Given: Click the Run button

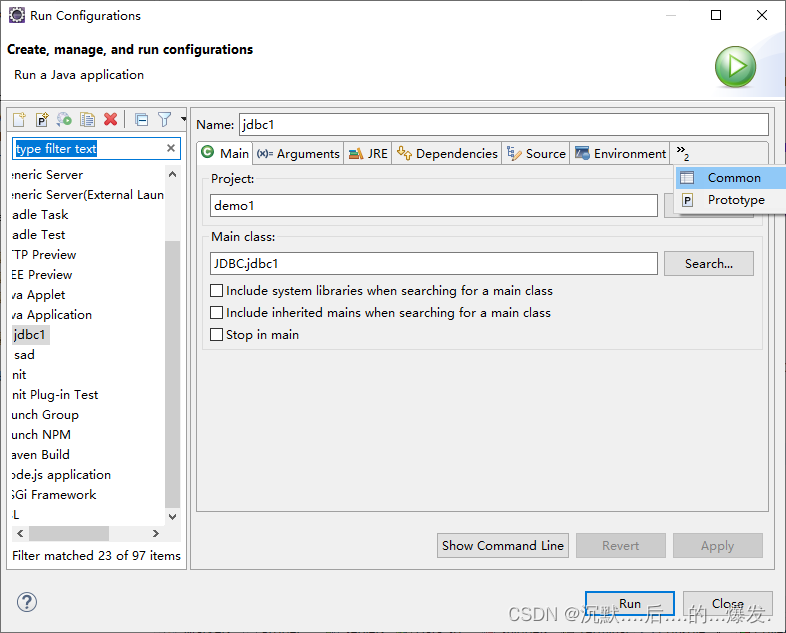Looking at the screenshot, I should 630,603.
